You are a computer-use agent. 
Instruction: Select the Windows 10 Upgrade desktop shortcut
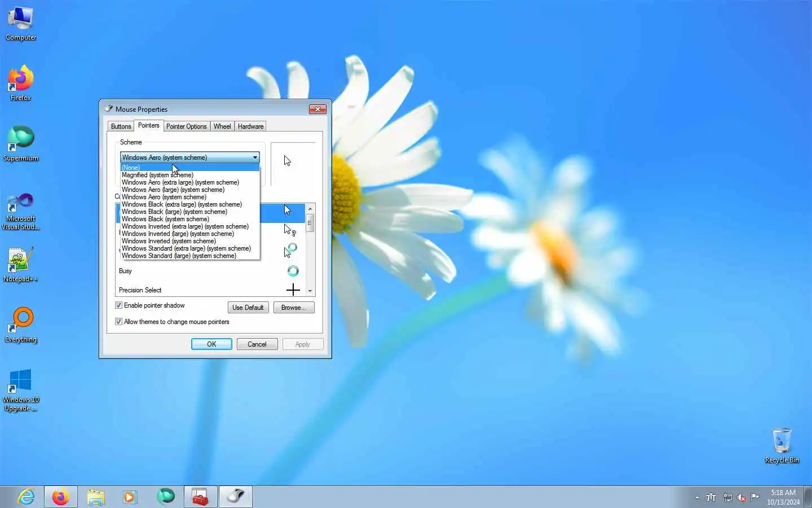coord(21,390)
